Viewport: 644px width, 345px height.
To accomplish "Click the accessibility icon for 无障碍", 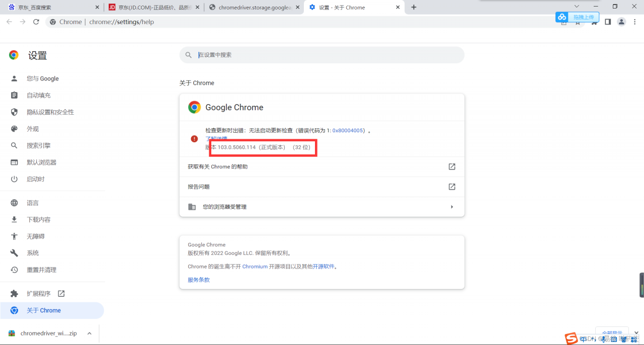I will pyautogui.click(x=15, y=236).
